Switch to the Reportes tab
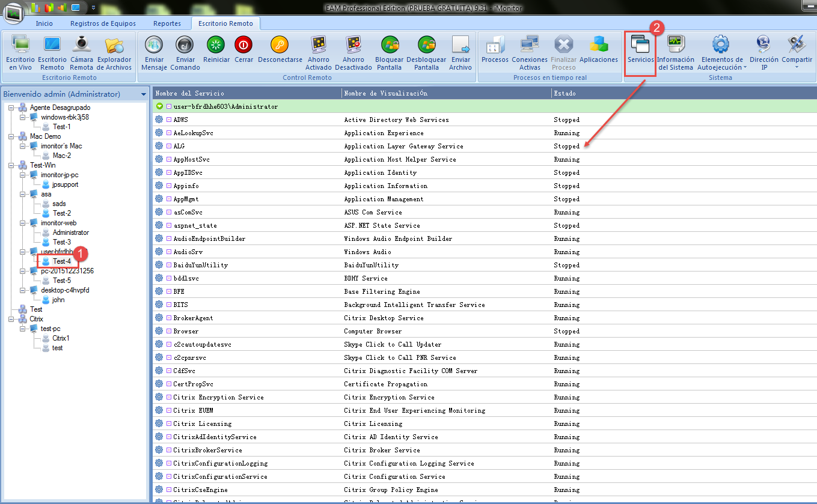 pyautogui.click(x=167, y=23)
